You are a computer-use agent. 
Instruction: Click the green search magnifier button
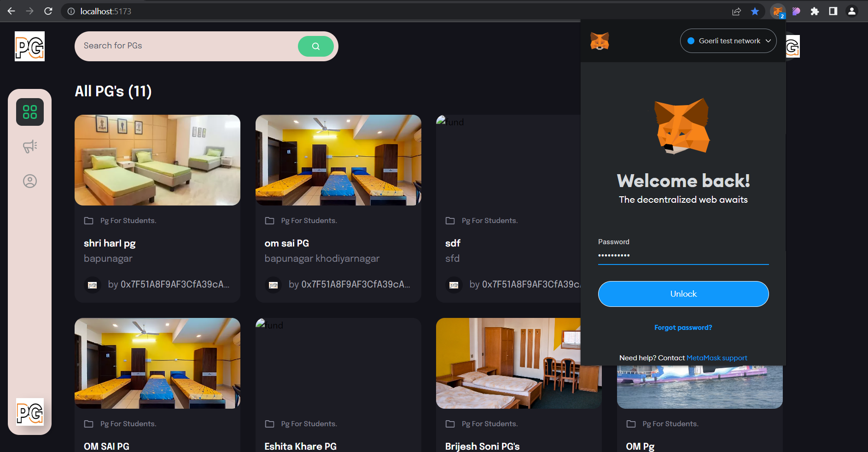point(315,46)
